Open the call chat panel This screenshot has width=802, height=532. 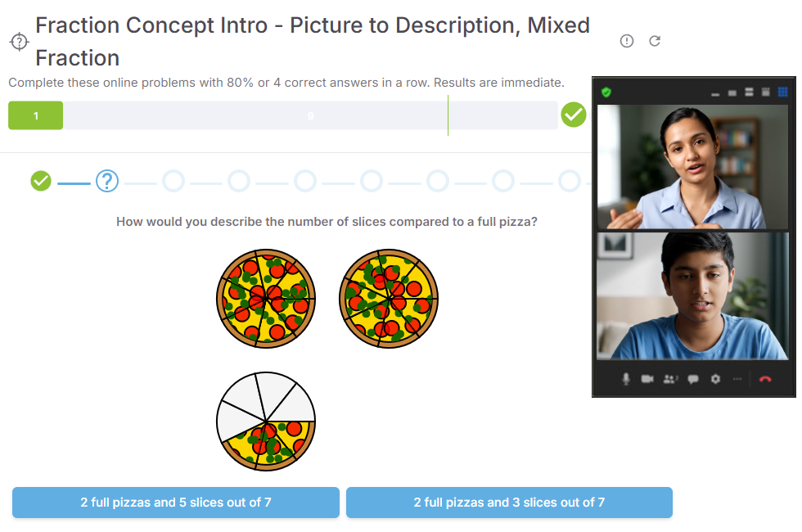pos(693,379)
